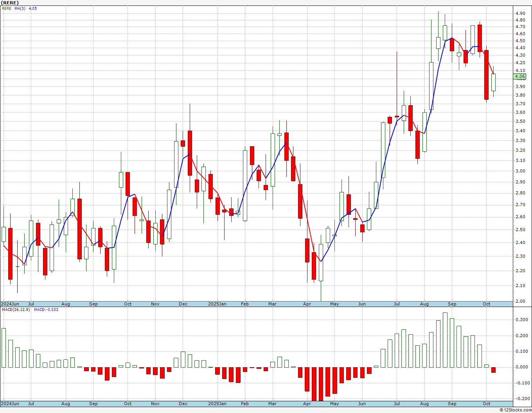Click the 12Stocks.com copyright link
This screenshot has width=532, height=413.
click(x=516, y=410)
